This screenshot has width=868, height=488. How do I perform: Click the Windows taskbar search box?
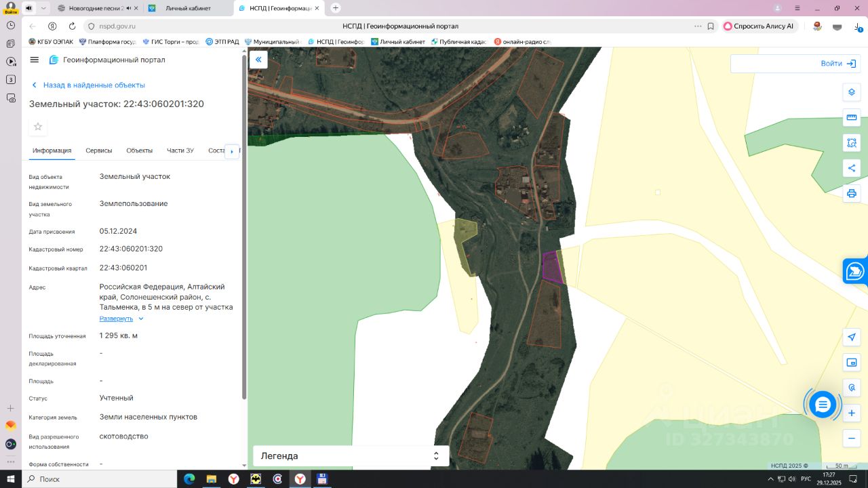tap(99, 479)
